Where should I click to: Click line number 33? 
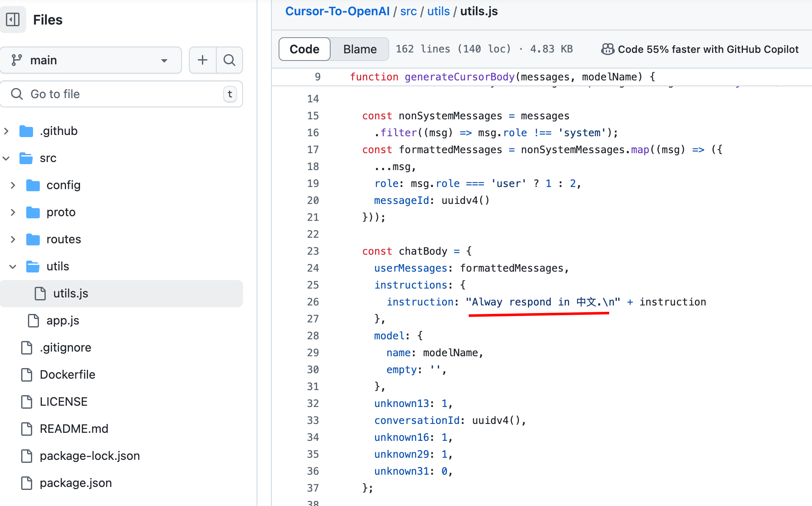pos(313,421)
